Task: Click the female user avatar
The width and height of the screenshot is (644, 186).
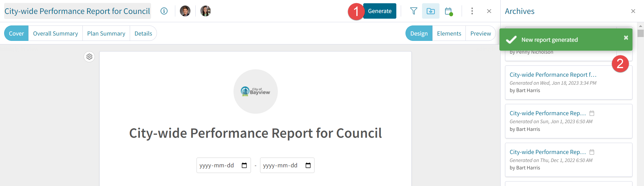Action: [x=205, y=11]
